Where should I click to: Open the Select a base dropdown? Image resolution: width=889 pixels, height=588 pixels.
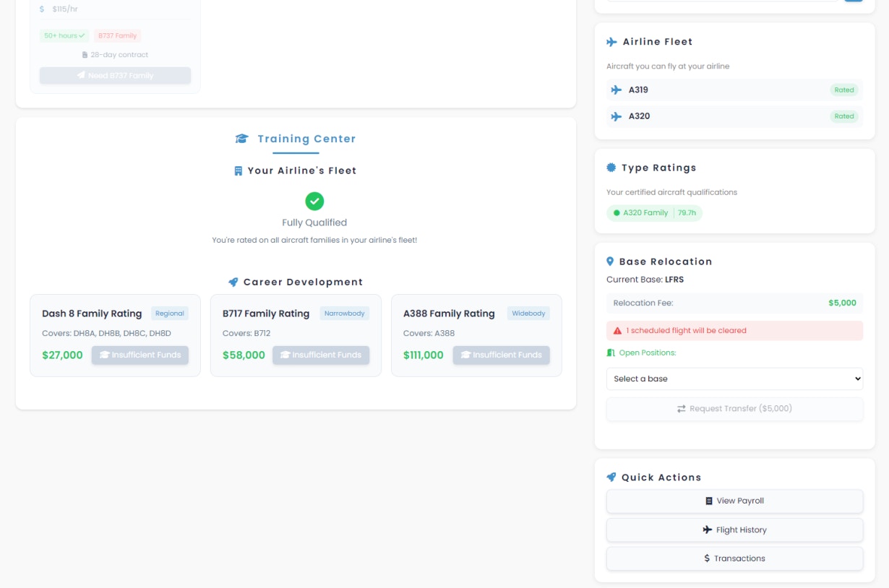734,379
